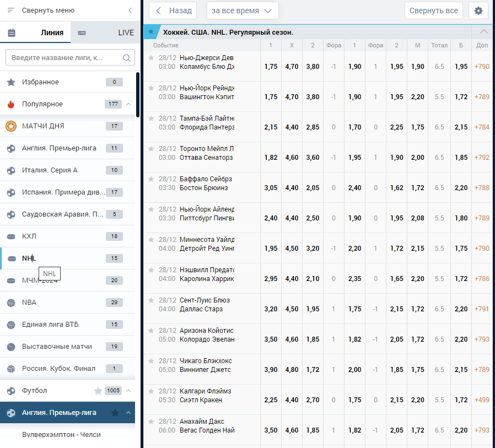Viewport: 495px width, 448px height.
Task: Switch to the Линия tab
Action: pyautogui.click(x=35, y=33)
